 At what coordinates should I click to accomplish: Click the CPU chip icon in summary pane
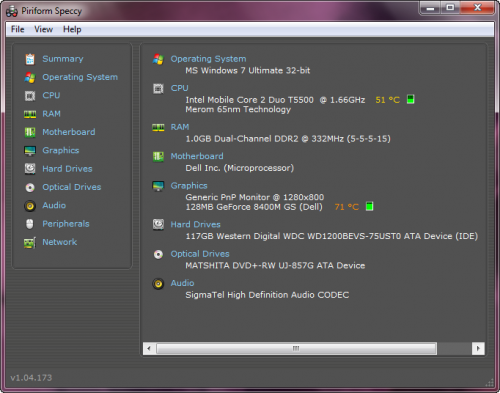(158, 89)
